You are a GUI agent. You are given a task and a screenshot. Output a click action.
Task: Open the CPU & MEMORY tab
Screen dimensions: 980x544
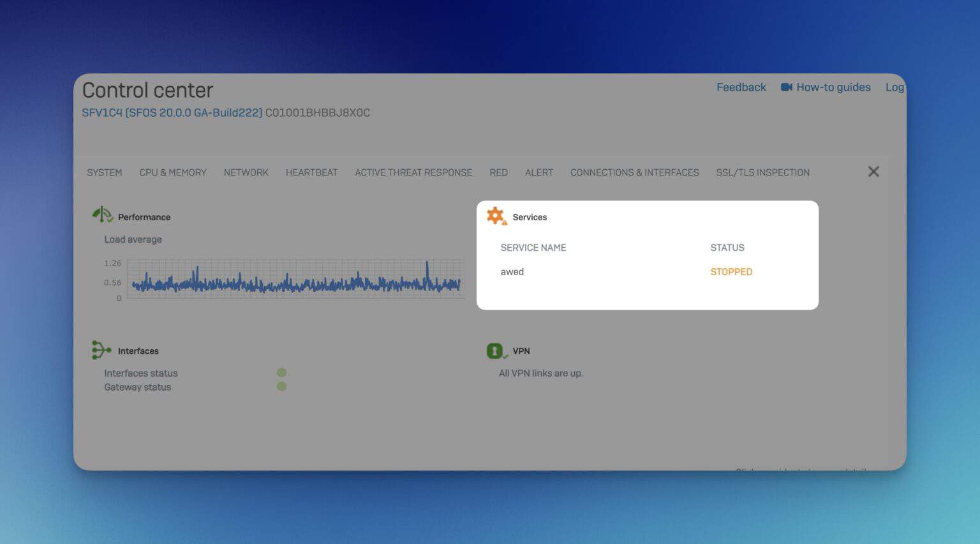pos(173,172)
